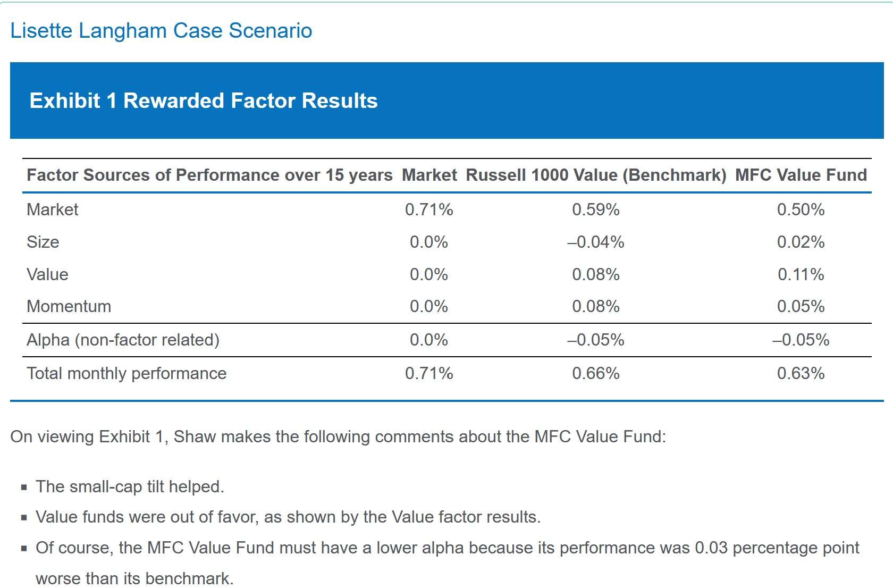Click the Market column header
The image size is (893, 588).
point(429,175)
